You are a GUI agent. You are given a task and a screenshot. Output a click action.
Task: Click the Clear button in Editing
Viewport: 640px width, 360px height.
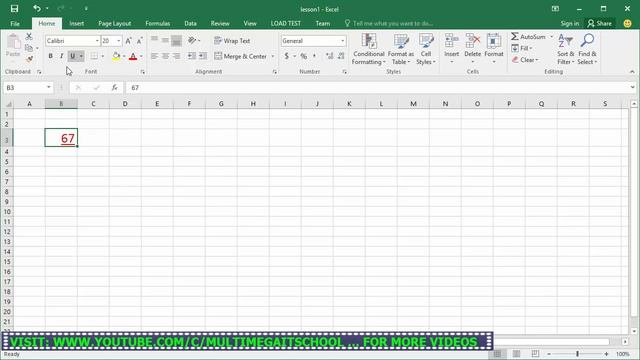coord(525,60)
